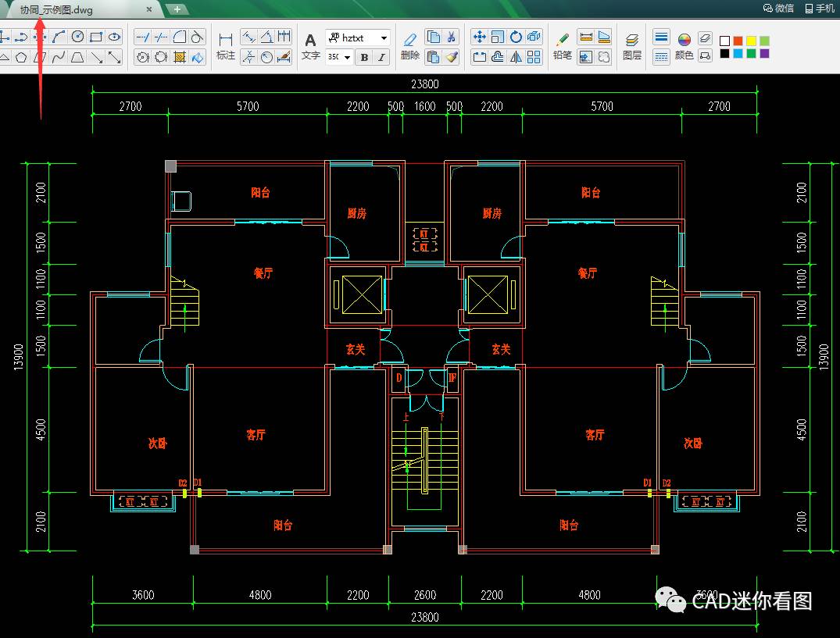
Task: Open a new tab with plus button
Action: pos(177,9)
